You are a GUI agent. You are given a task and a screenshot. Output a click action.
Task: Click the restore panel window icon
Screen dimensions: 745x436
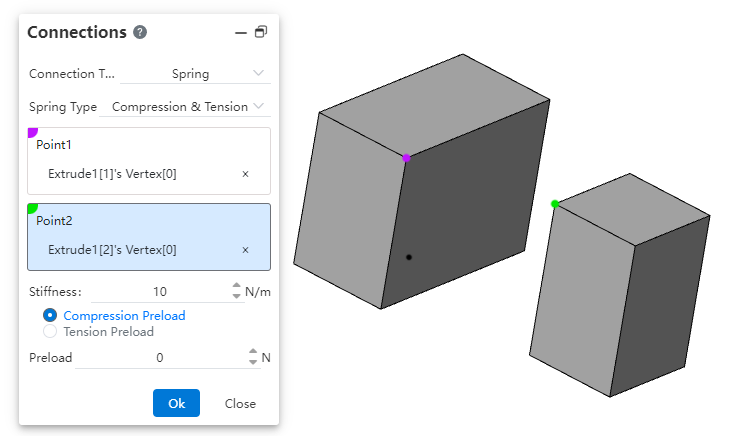[x=261, y=32]
